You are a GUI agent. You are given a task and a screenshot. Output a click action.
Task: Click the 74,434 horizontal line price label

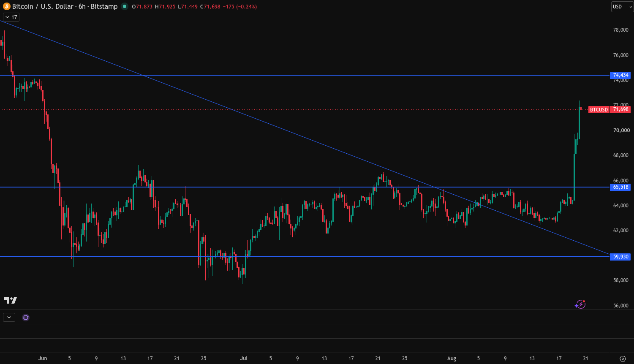tap(620, 75)
